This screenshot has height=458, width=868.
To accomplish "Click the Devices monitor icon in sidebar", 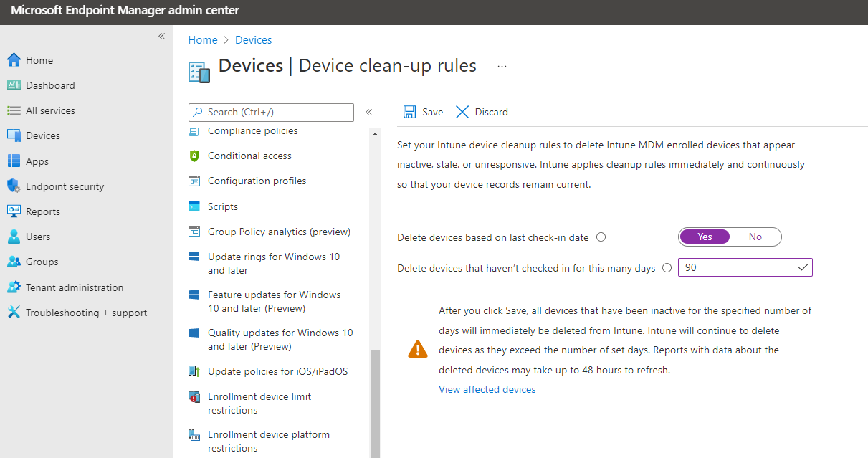I will click(14, 135).
